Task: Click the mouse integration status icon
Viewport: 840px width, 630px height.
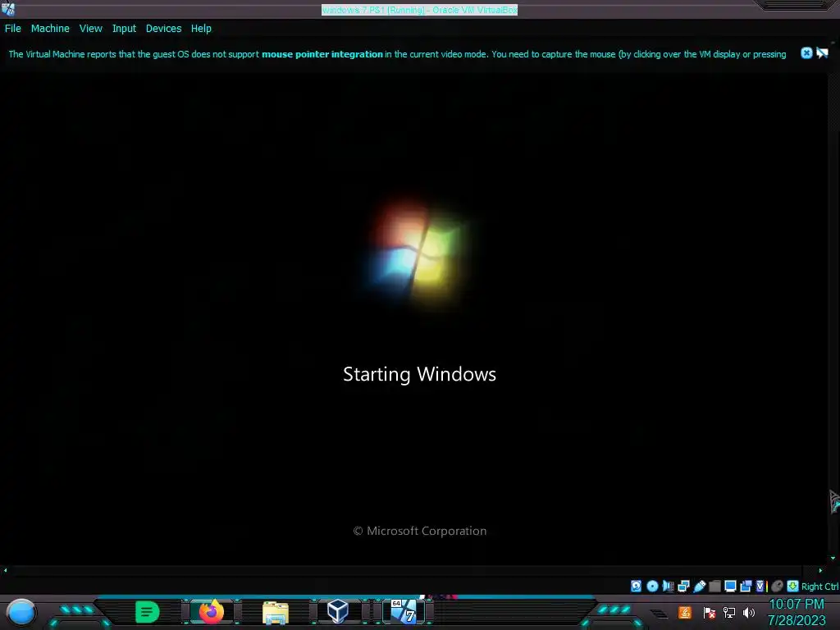Action: pos(778,586)
